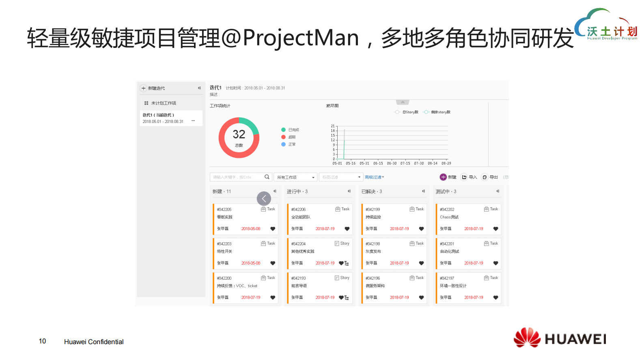Open 标签过滤 dropdown
The height and width of the screenshot is (362, 644).
pyautogui.click(x=340, y=177)
